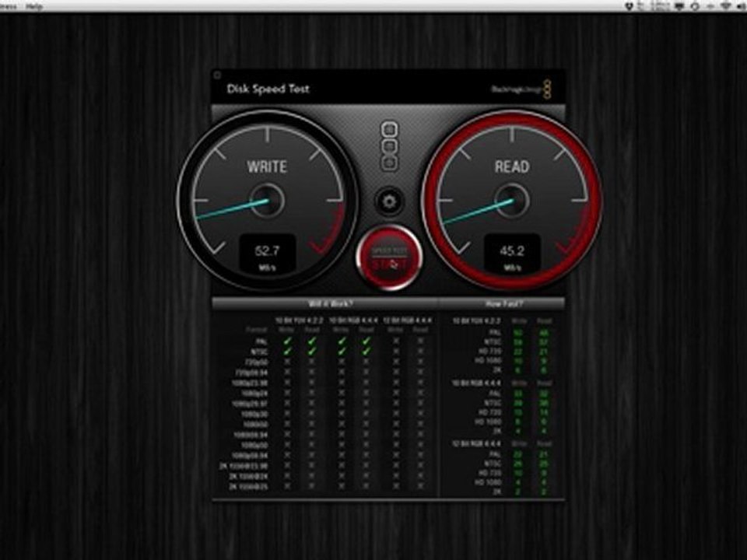Click the PAL row label in Will it Work
The width and height of the screenshot is (747, 560).
[x=261, y=341]
